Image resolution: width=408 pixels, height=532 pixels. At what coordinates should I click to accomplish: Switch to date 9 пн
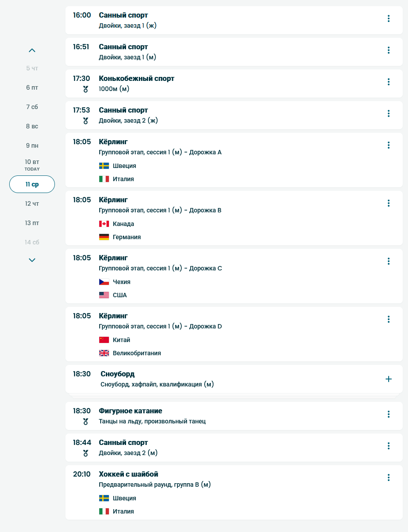(32, 146)
